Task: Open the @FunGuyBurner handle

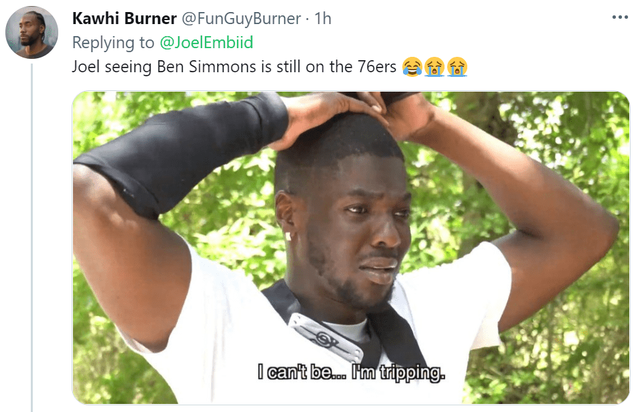Action: tap(241, 18)
